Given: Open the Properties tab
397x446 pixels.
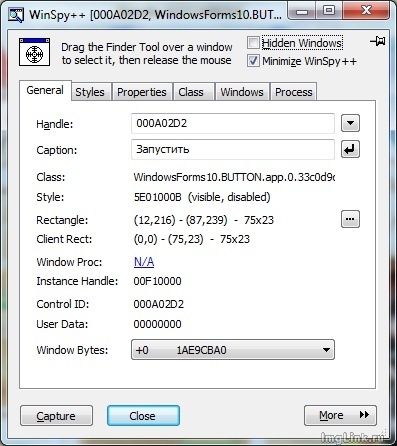Looking at the screenshot, I should coord(142,92).
